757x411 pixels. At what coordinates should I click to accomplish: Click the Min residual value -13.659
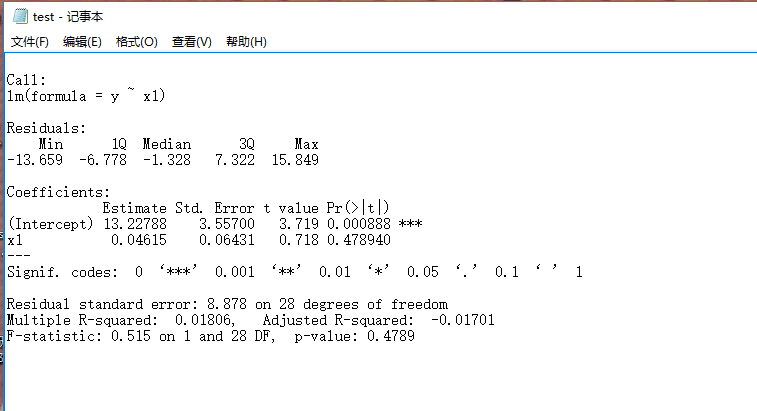coord(34,160)
